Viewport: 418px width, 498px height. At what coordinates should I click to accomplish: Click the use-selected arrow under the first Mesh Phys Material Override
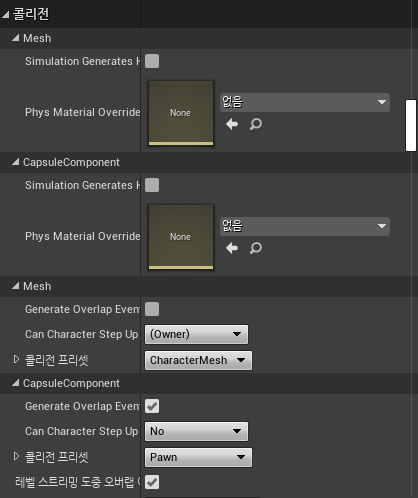(232, 124)
